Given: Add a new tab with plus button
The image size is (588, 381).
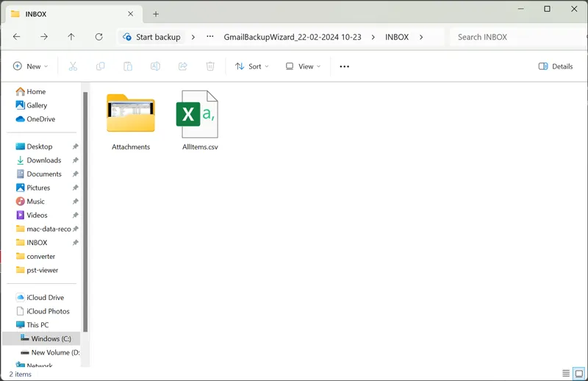Looking at the screenshot, I should [x=156, y=13].
